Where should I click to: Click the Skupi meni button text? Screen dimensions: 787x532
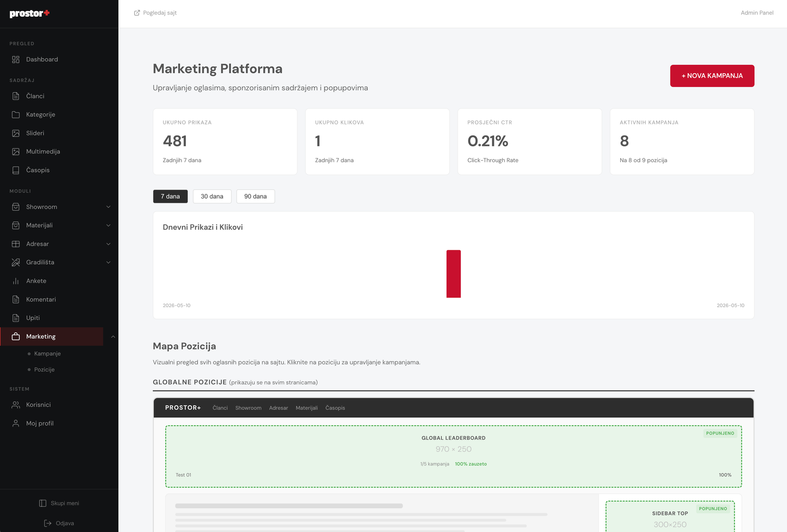tap(65, 503)
